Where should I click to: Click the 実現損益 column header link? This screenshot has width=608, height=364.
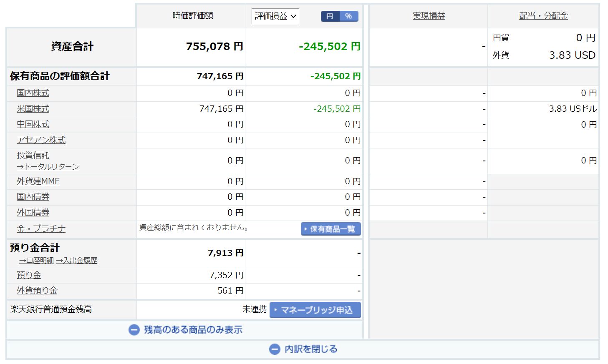pos(429,16)
